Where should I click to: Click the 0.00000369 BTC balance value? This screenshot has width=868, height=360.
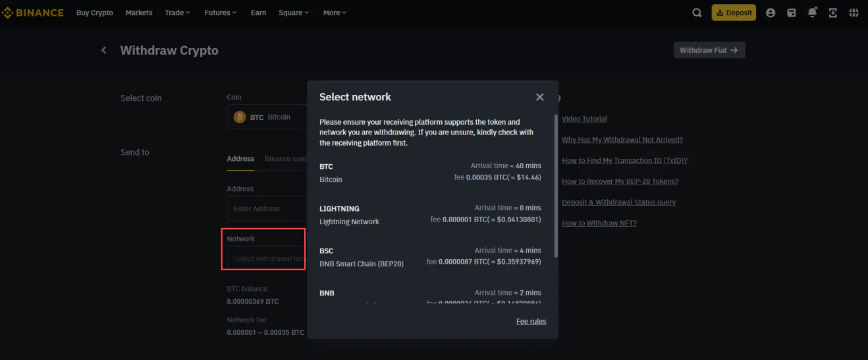pyautogui.click(x=253, y=301)
